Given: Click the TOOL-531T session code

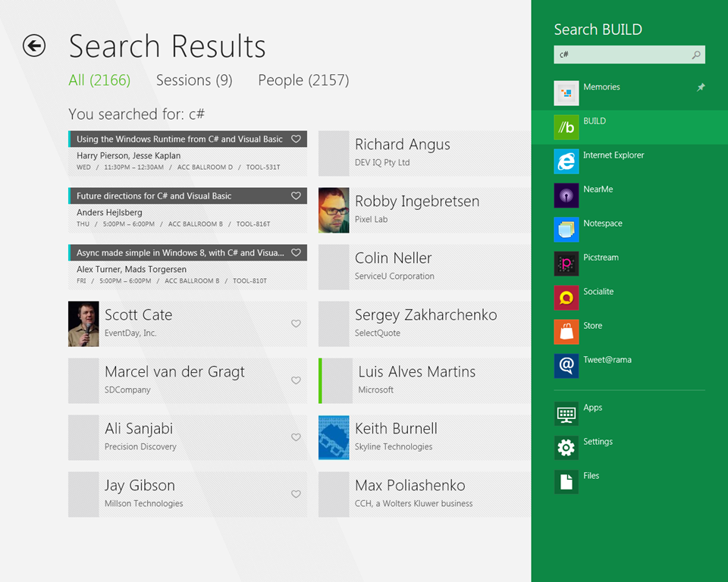Looking at the screenshot, I should tap(263, 167).
